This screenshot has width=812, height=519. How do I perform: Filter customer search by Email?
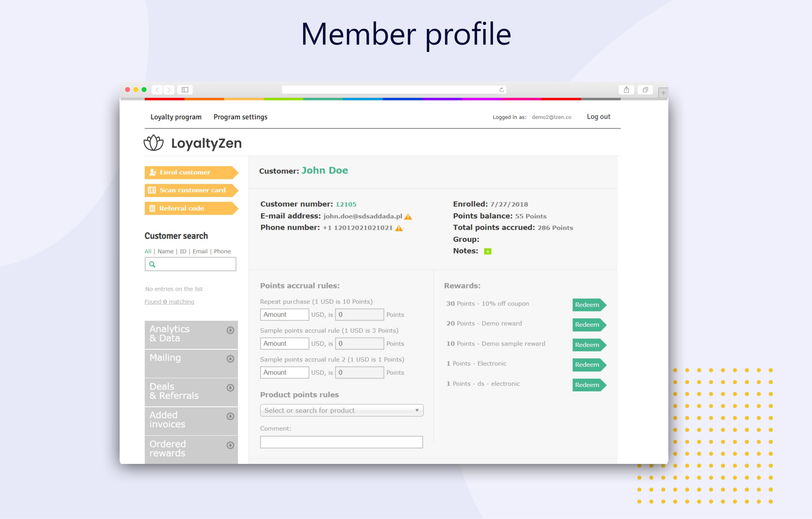(200, 252)
